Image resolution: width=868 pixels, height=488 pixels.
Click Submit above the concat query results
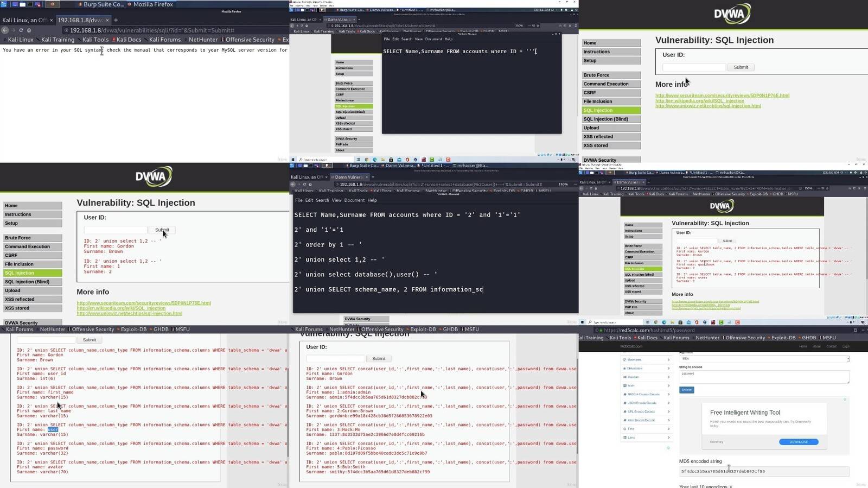tap(379, 359)
